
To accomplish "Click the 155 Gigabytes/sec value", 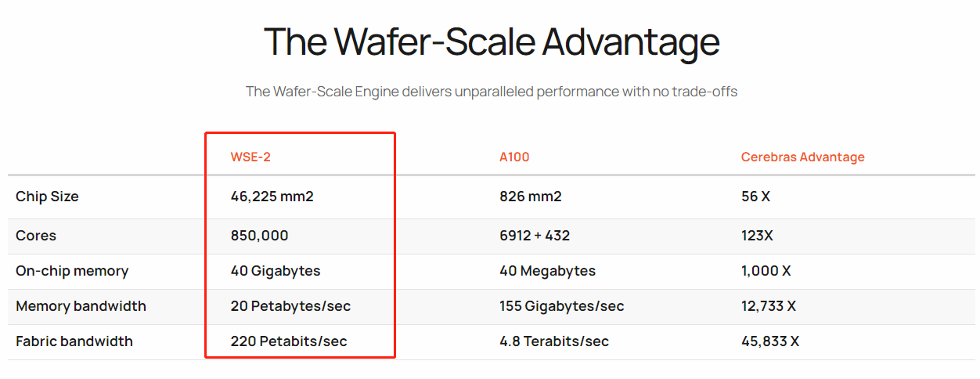I will (x=562, y=306).
